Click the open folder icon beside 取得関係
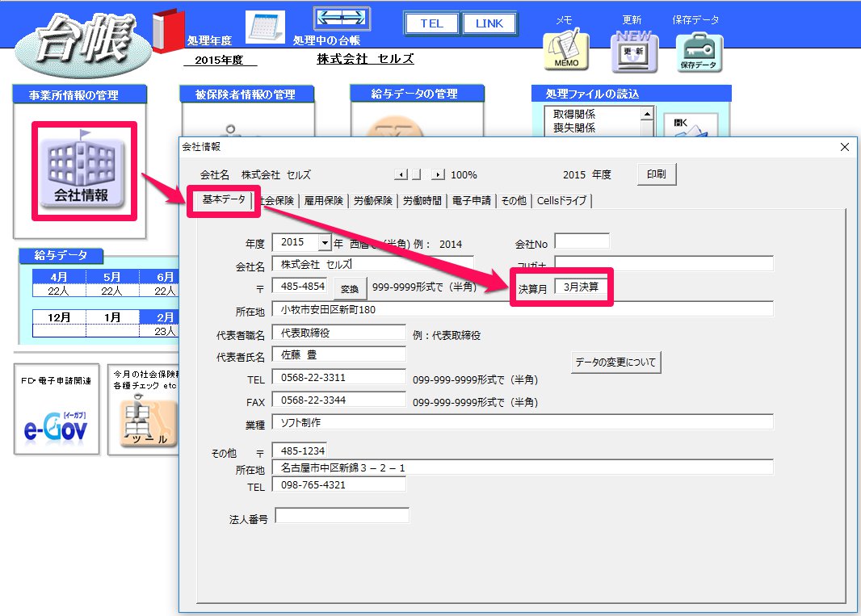861x616 pixels. (x=691, y=126)
